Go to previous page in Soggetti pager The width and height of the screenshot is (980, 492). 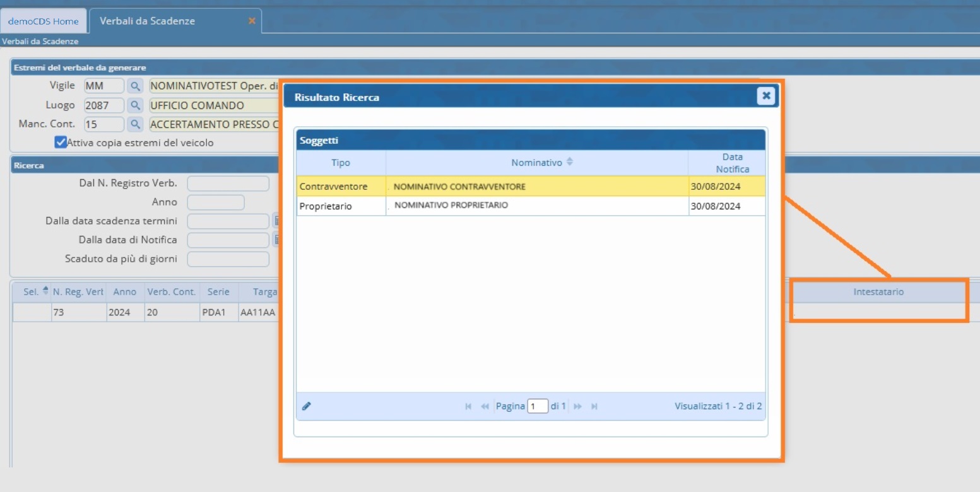485,407
